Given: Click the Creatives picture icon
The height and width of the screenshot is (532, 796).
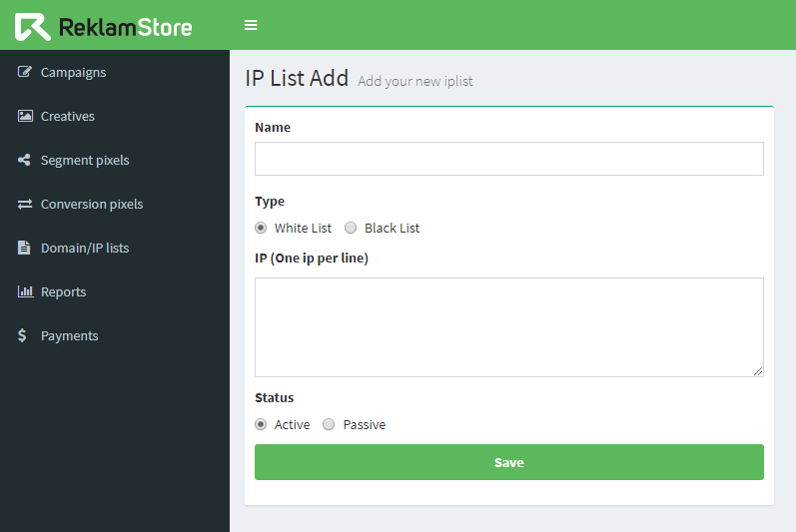Looking at the screenshot, I should click(25, 116).
